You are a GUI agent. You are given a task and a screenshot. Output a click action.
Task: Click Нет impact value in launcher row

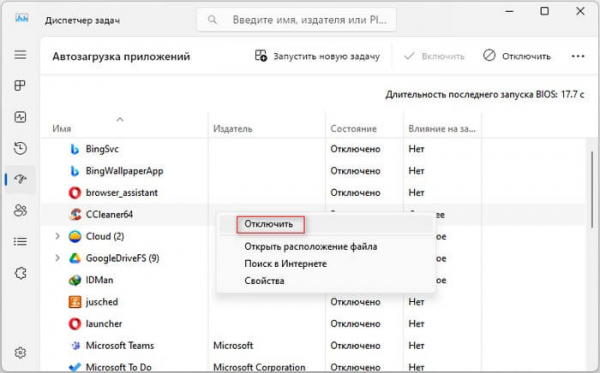click(x=416, y=324)
